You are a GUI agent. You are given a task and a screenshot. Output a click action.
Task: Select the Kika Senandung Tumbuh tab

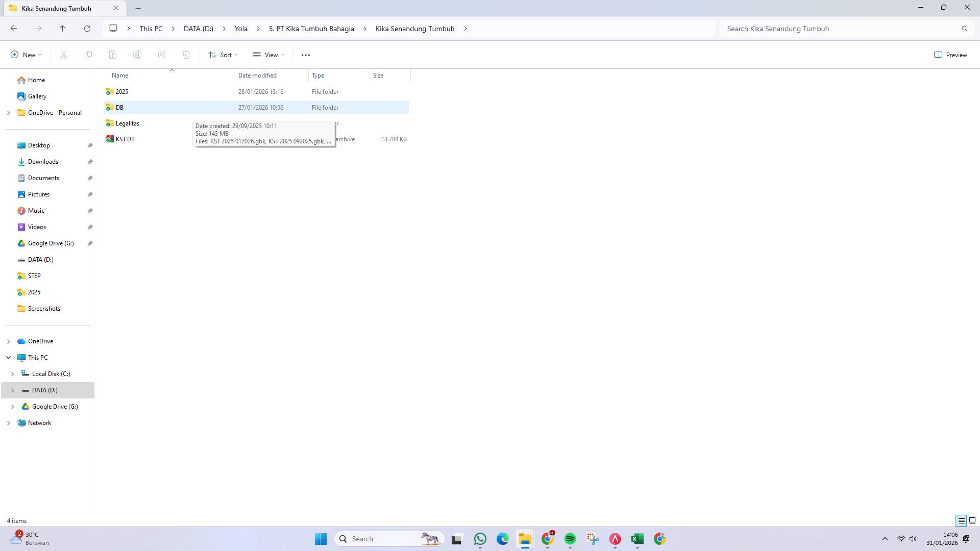click(x=56, y=8)
